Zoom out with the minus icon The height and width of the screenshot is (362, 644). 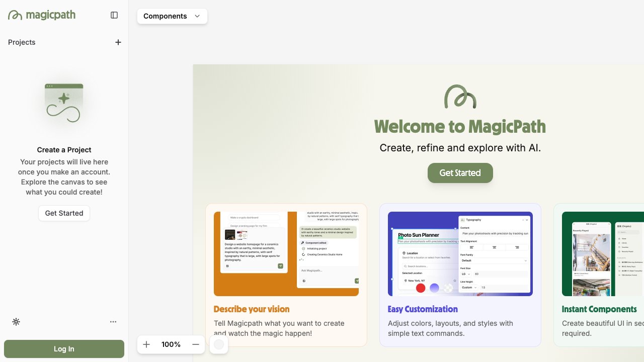point(196,344)
